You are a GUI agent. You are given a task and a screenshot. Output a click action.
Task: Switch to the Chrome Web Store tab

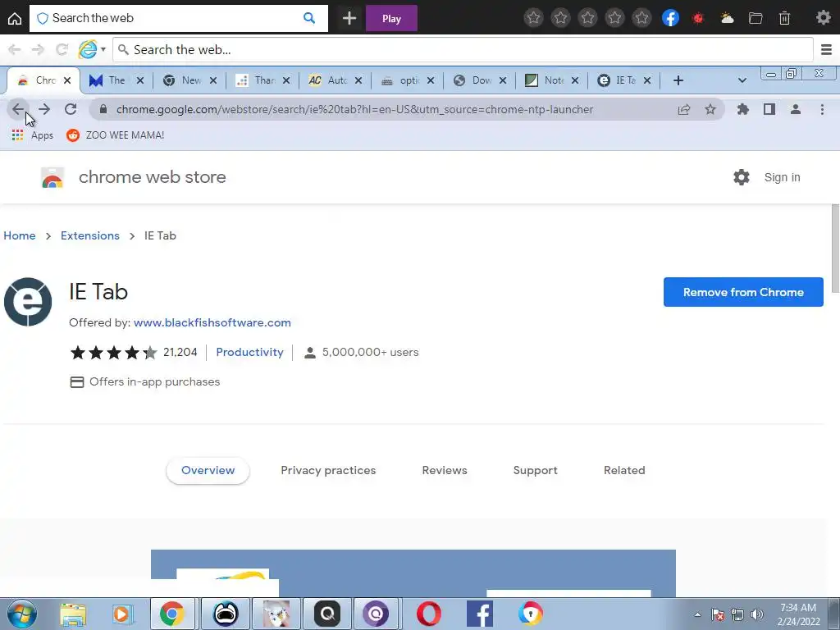[x=43, y=80]
